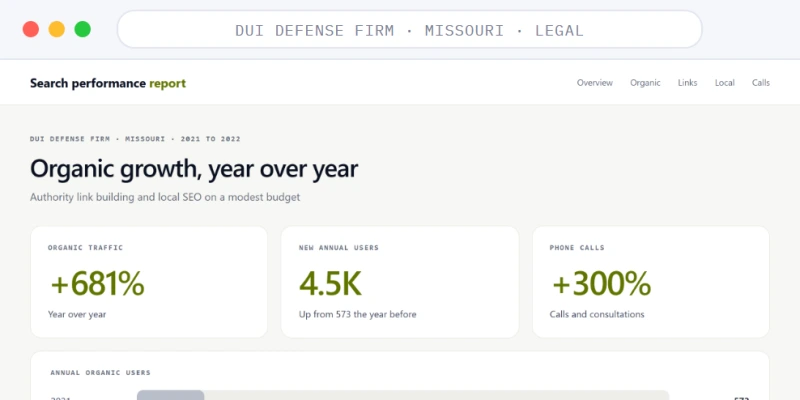Screen dimensions: 800x400
Task: Click the text Up from 573 the year before
Action: coord(357,314)
